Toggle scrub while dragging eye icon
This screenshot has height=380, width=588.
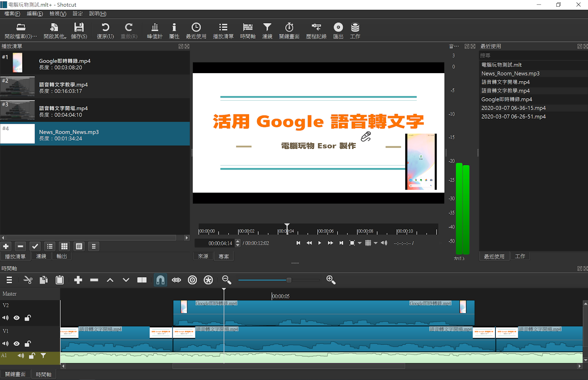click(176, 280)
